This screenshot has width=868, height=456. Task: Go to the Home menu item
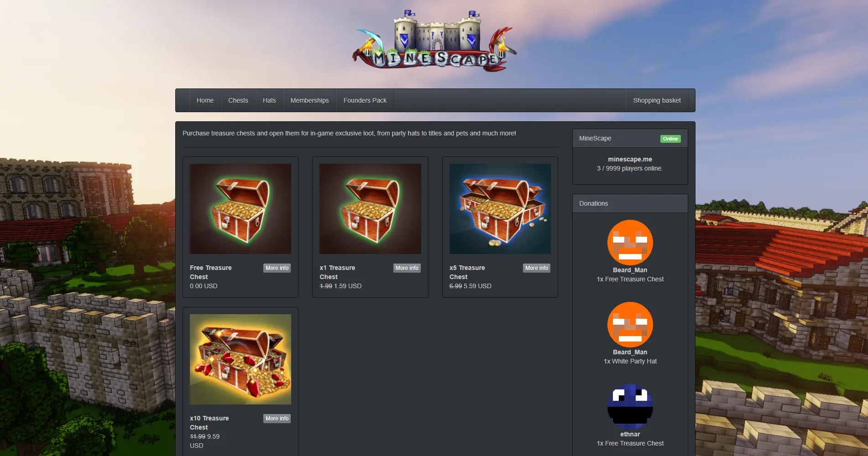(x=205, y=100)
